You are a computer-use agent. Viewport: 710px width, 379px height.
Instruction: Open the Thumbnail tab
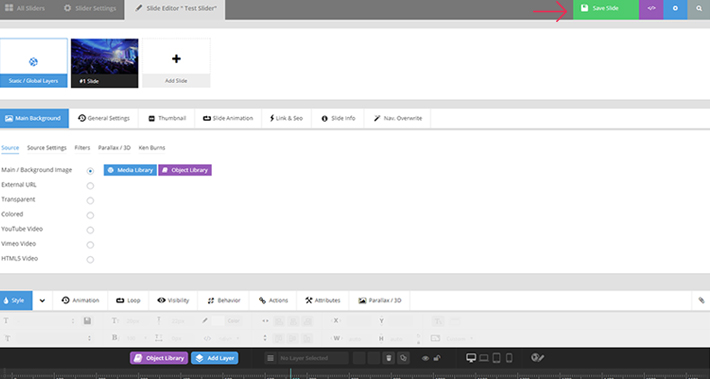coord(167,118)
